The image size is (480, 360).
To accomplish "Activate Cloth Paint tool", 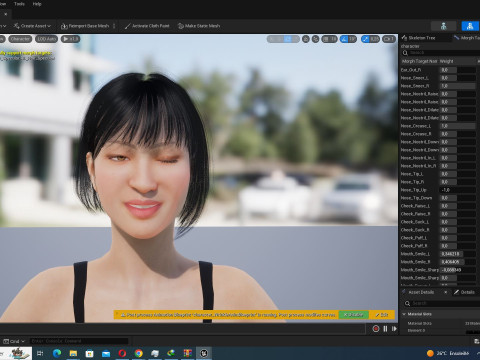I will coord(147,26).
